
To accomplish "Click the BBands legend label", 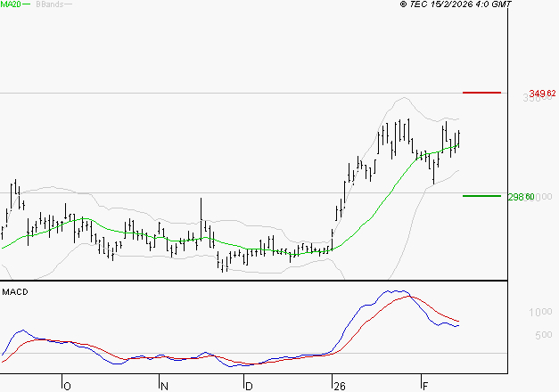I will tap(50, 4).
